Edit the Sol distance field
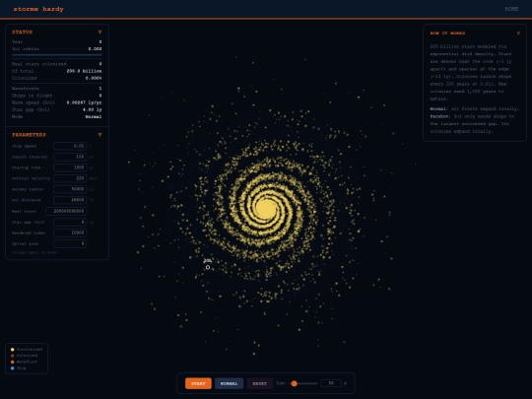Image resolution: width=532 pixels, height=399 pixels. [70, 200]
